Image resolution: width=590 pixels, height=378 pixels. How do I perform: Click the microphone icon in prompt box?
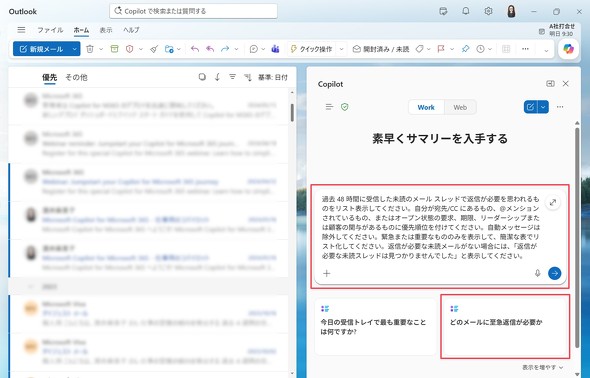tap(537, 273)
